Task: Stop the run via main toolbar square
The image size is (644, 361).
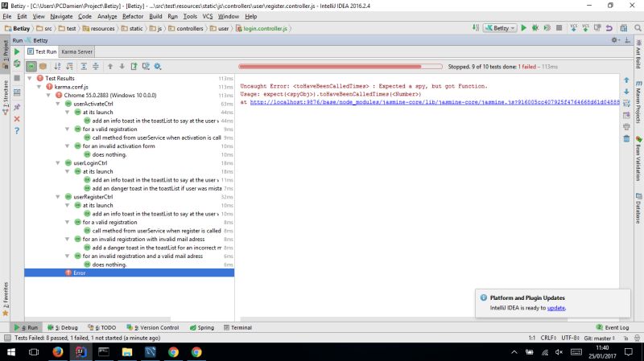Action: 559,28
